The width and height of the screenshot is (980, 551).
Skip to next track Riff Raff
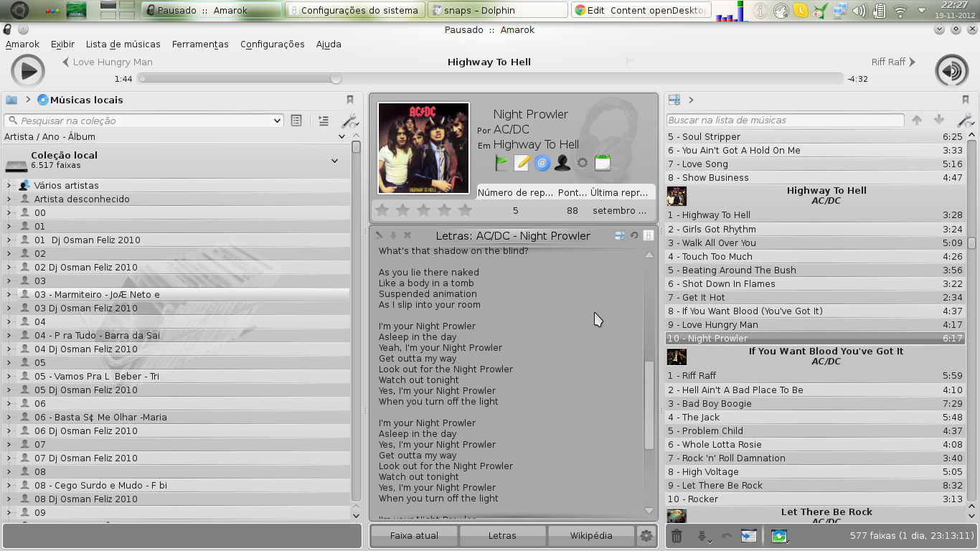point(893,62)
